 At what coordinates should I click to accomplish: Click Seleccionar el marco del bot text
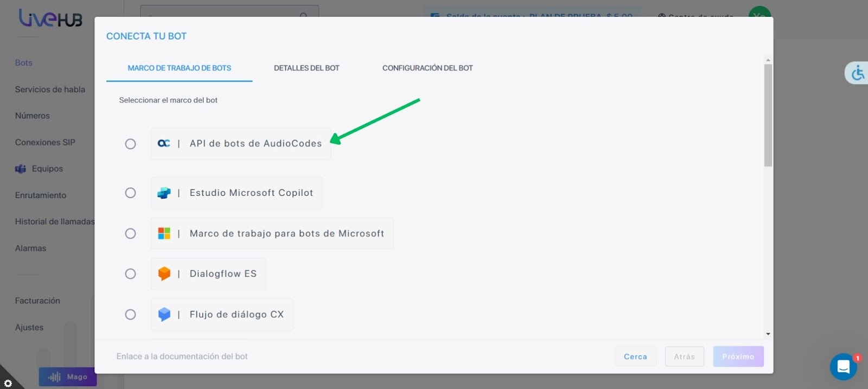pyautogui.click(x=168, y=100)
